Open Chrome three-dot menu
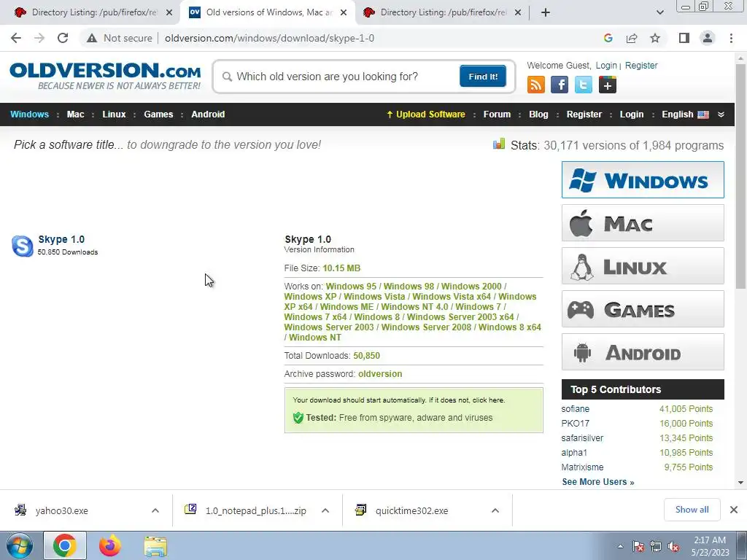747x560 pixels. click(731, 38)
